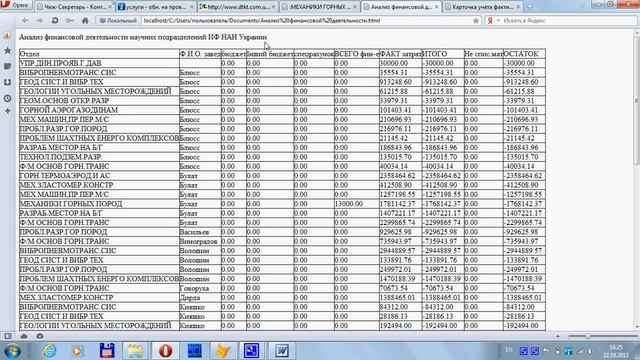Click the Opera taskbar button

[x=165, y=351]
